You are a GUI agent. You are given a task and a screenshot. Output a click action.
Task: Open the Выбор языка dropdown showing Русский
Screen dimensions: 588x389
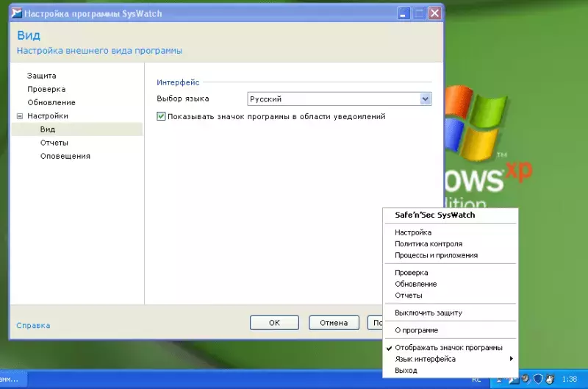pos(340,99)
